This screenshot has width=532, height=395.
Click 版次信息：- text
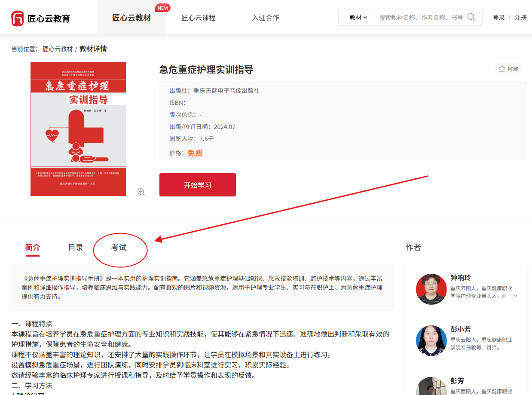point(185,115)
